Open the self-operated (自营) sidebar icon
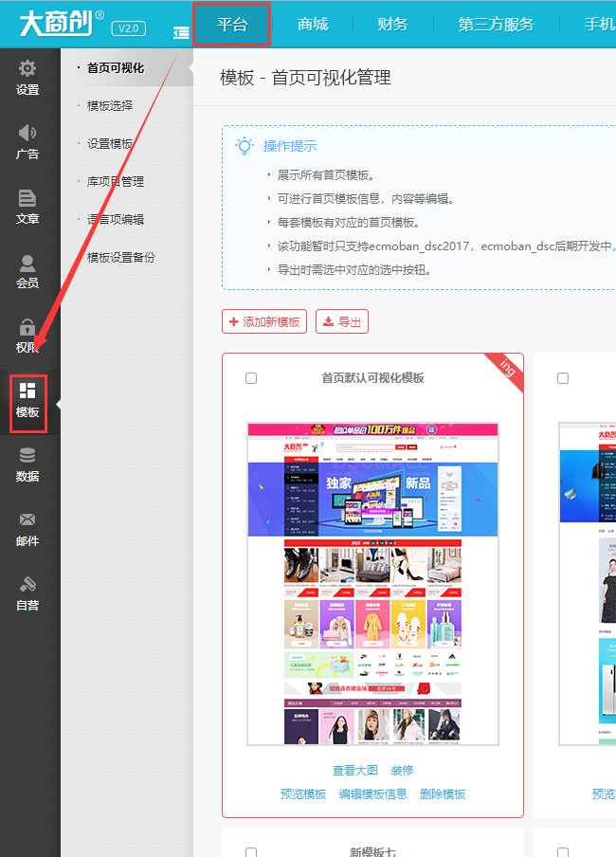Viewport: 616px width, 857px height. click(x=27, y=586)
